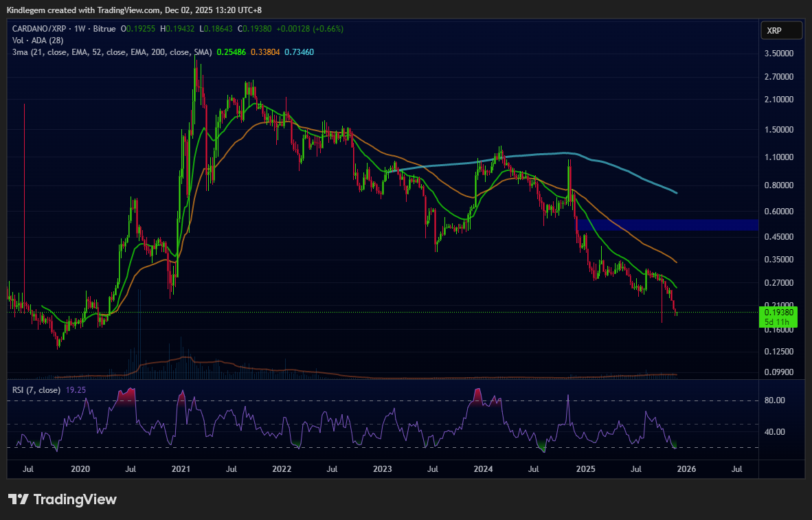The image size is (812, 520).
Task: Click the 0.27000 price axis label
Action: [x=778, y=283]
